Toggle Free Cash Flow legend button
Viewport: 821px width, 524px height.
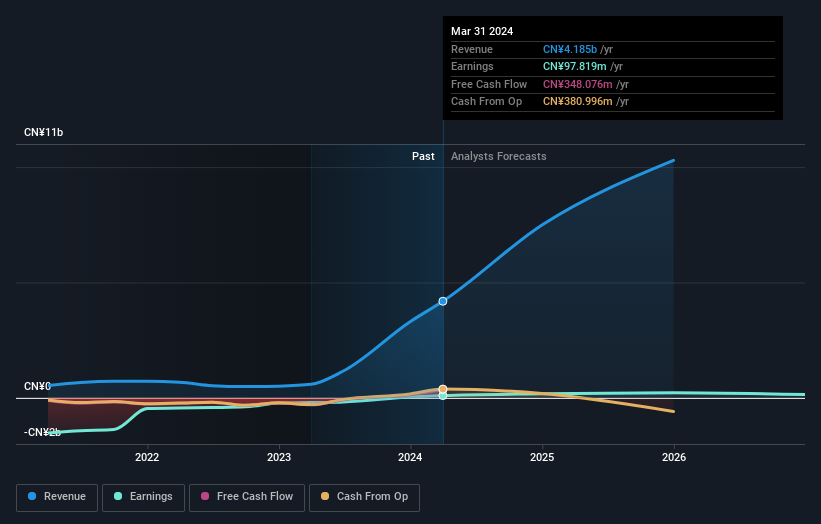(x=247, y=497)
